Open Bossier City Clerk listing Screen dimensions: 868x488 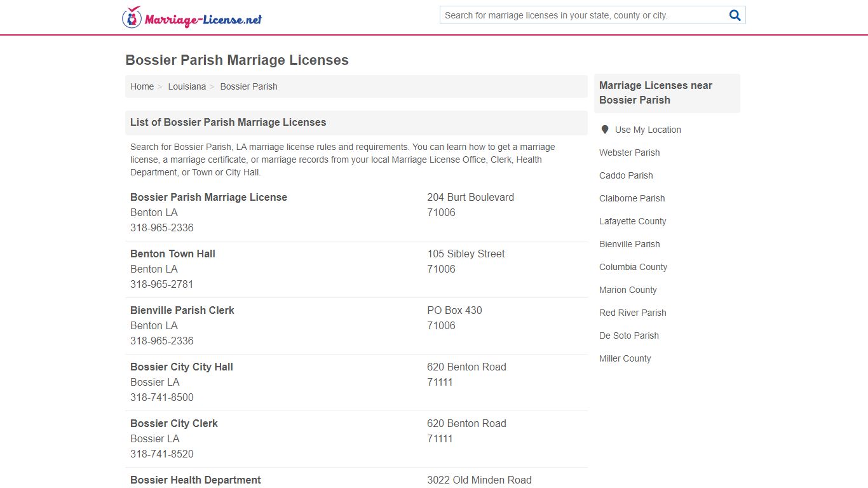pyautogui.click(x=174, y=423)
